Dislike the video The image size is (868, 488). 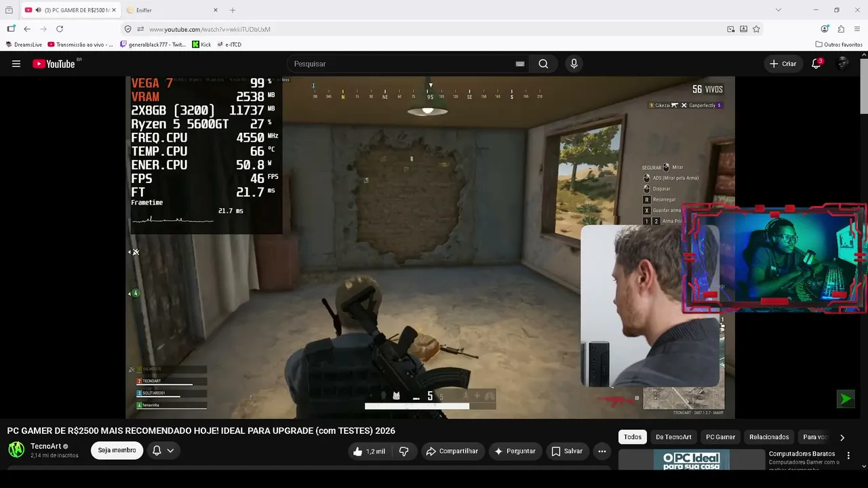pos(404,451)
